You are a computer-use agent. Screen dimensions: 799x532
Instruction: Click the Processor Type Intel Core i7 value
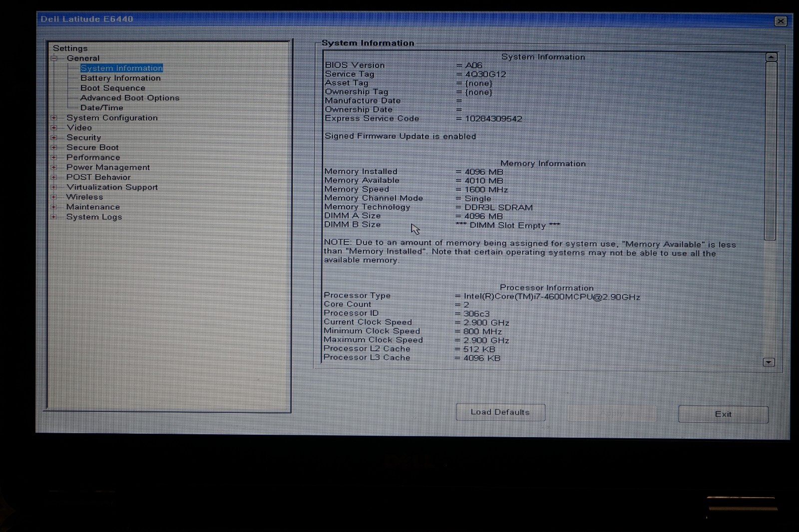tap(552, 297)
